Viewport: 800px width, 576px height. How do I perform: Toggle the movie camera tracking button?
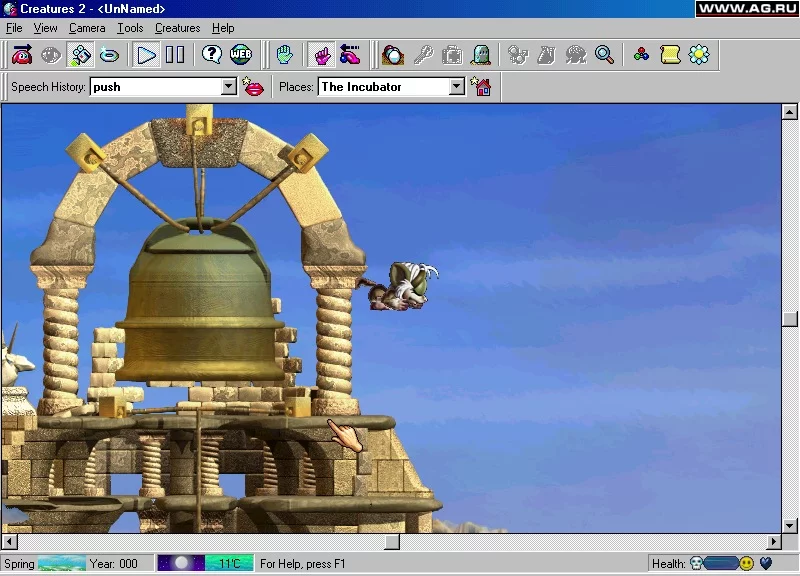click(x=80, y=55)
